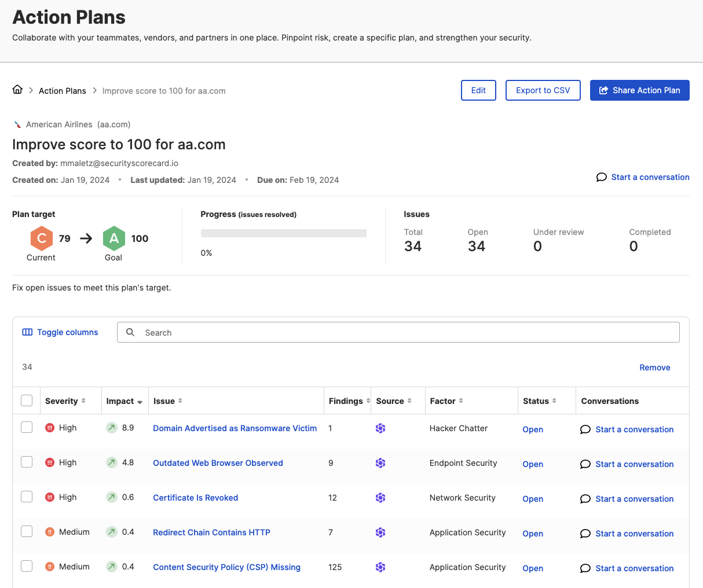Image resolution: width=703 pixels, height=588 pixels.
Task: Check the checkbox for Redirect Chain Contains HTTP
Action: 27,531
